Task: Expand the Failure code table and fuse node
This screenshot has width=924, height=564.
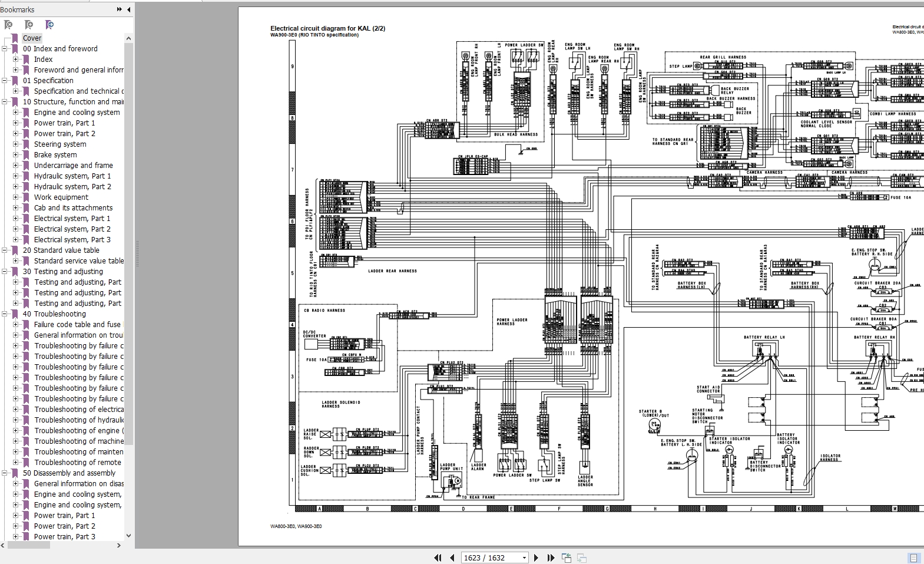Action: pyautogui.click(x=16, y=325)
